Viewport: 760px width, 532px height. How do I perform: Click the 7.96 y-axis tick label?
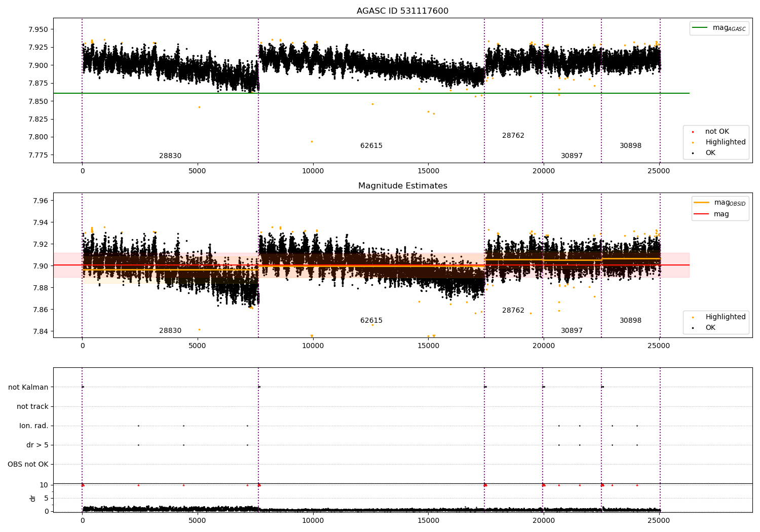pos(40,201)
